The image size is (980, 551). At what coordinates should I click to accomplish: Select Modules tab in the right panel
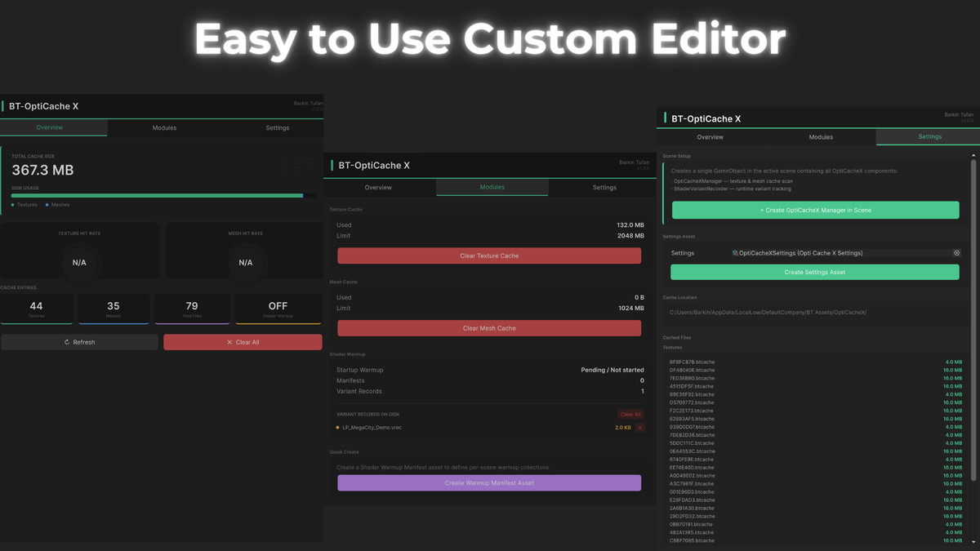[821, 137]
